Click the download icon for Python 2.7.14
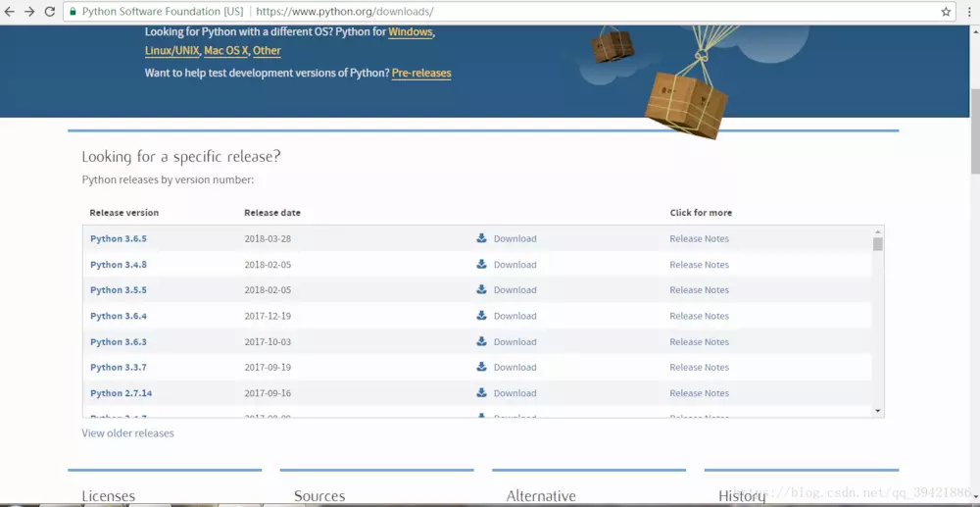The height and width of the screenshot is (507, 980). point(481,392)
